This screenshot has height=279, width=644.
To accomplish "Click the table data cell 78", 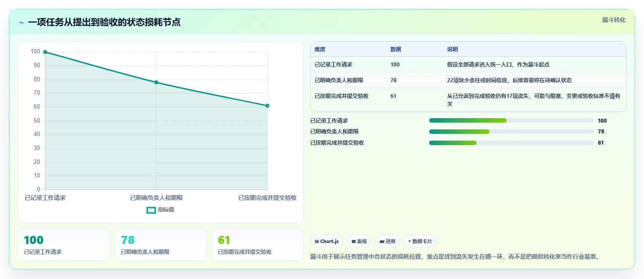I will tap(394, 80).
